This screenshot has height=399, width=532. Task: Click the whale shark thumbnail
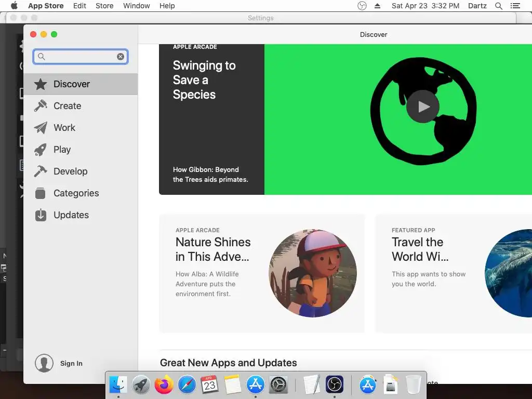(x=508, y=273)
